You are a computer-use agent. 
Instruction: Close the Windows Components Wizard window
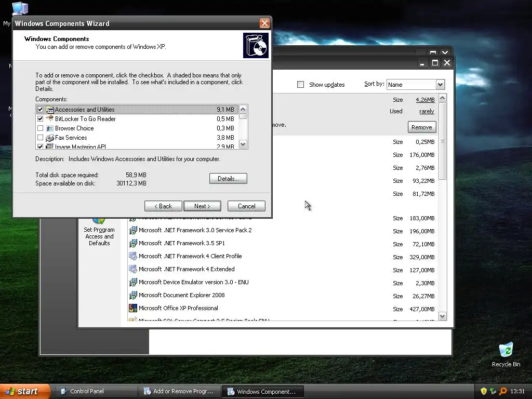(264, 23)
